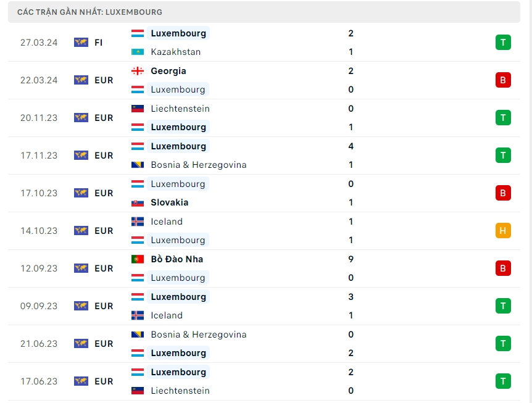This screenshot has width=532, height=403.
Task: Click the competition icon for the 27.03.24 match
Action: pos(81,43)
